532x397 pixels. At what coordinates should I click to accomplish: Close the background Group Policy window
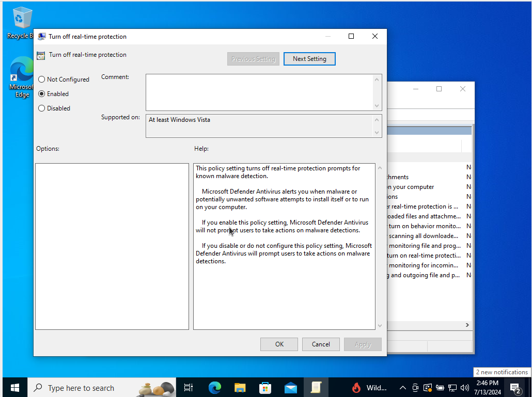click(x=462, y=89)
